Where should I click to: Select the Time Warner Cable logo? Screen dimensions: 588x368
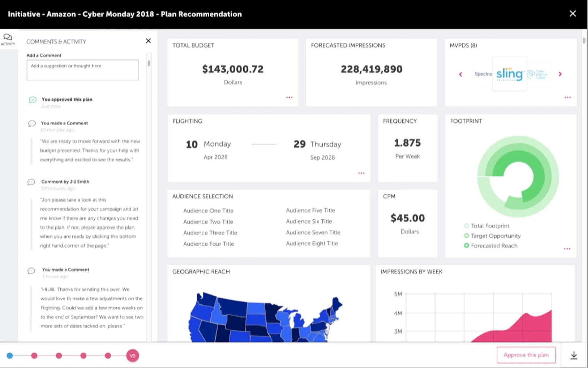click(x=537, y=74)
